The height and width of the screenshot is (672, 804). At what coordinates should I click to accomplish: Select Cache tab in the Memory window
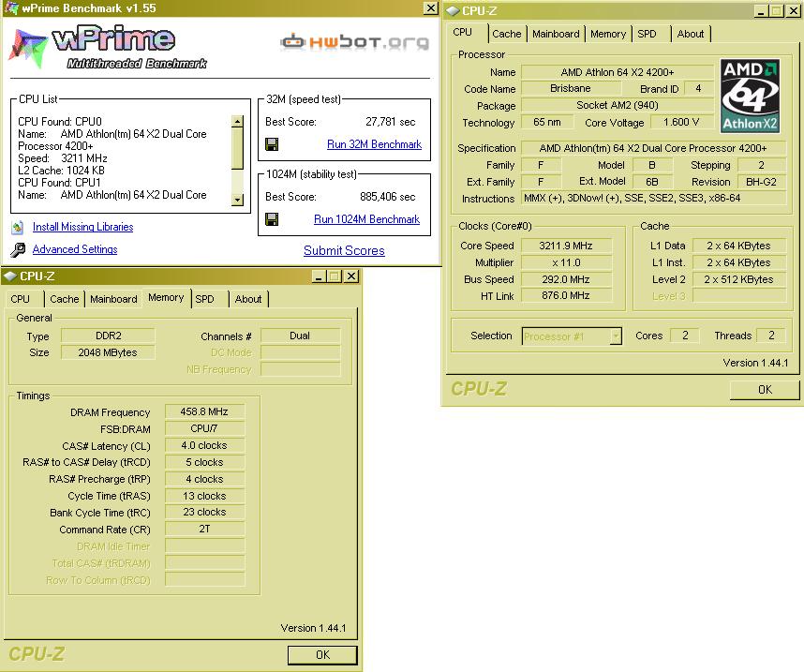tap(64, 299)
